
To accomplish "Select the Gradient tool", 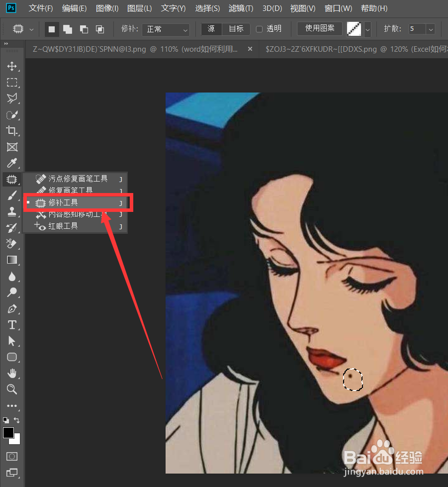I will [12, 259].
